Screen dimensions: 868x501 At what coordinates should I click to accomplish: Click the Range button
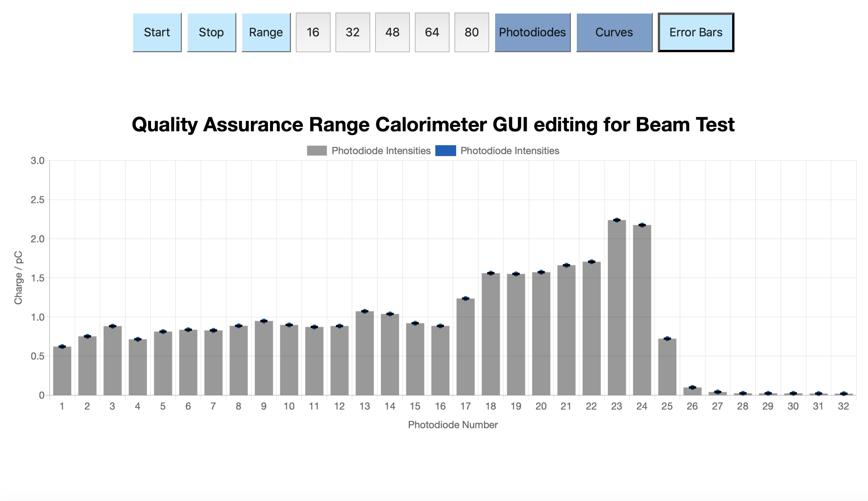tap(265, 32)
